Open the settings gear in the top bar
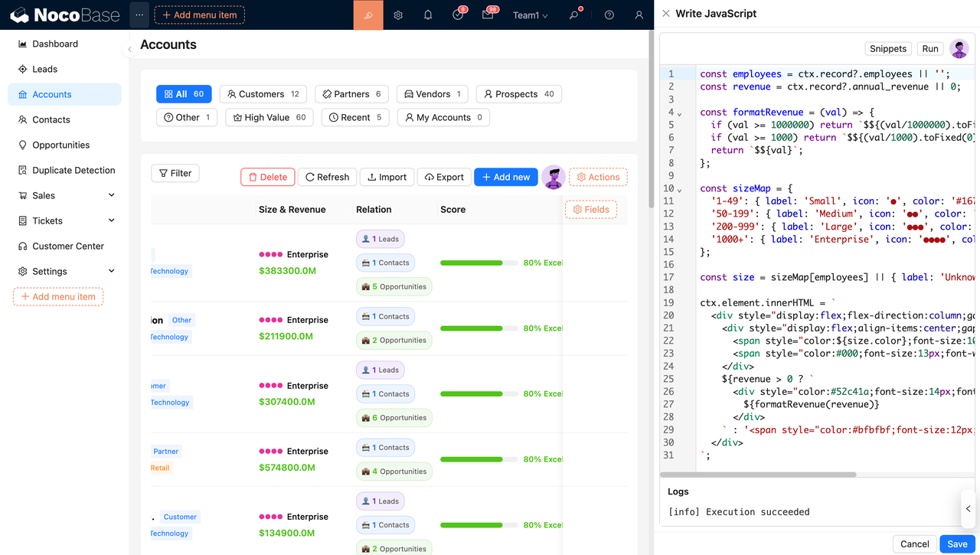The image size is (980, 555). (397, 15)
